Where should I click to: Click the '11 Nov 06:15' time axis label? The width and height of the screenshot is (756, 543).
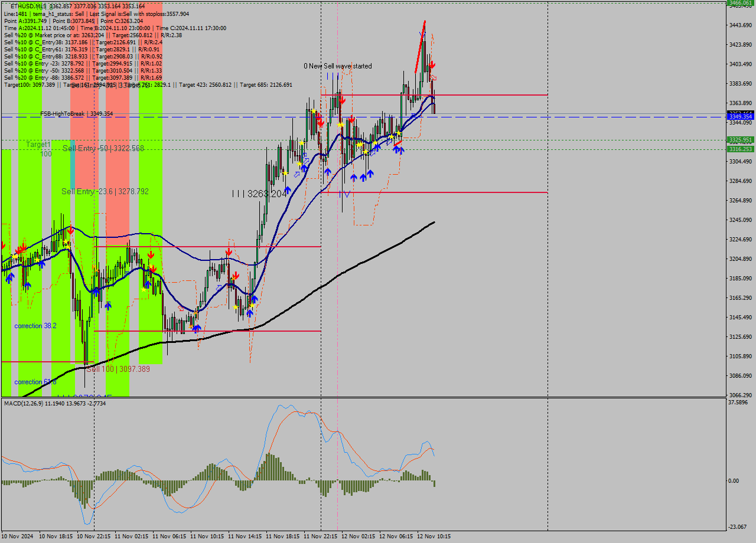coord(170,537)
